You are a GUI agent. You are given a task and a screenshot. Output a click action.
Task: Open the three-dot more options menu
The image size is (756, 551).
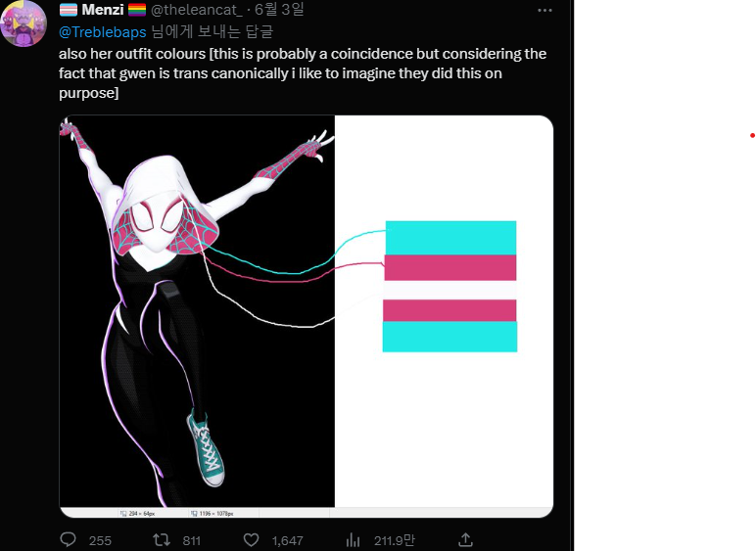544,10
